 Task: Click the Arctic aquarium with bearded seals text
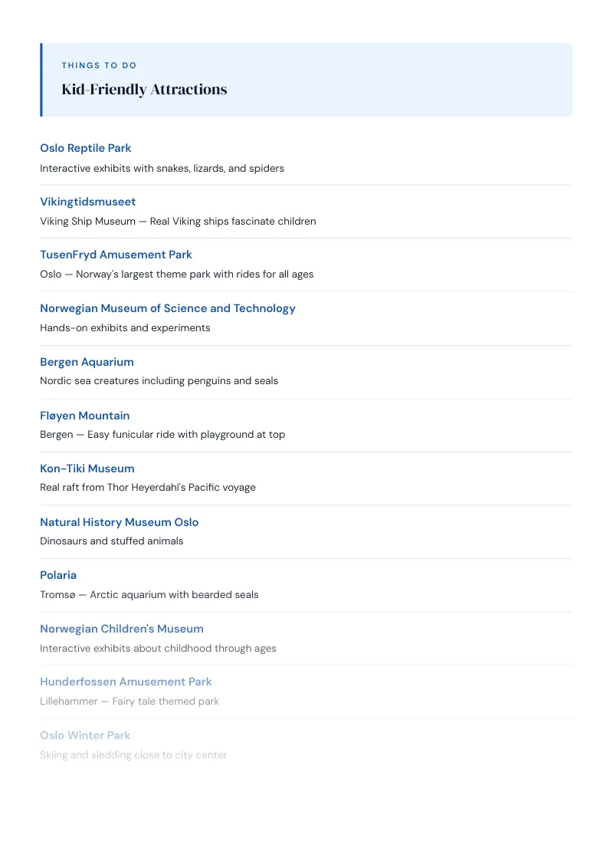[x=174, y=594]
